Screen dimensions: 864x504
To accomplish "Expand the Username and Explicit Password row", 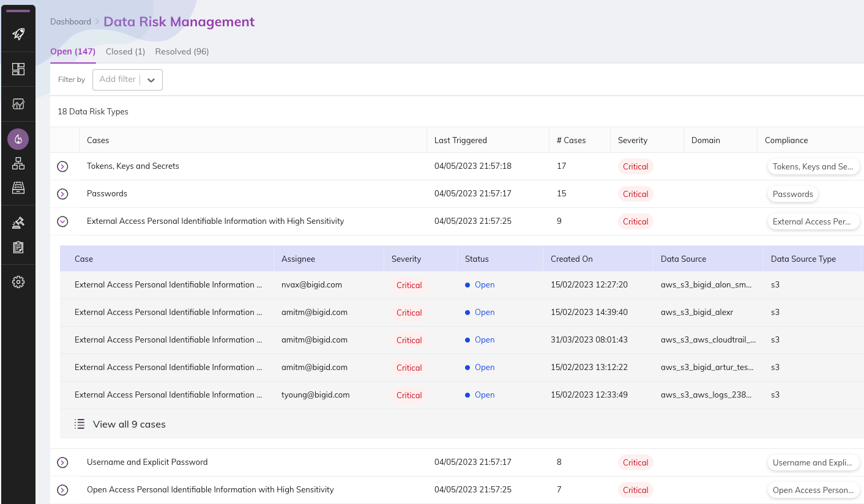I will (x=62, y=462).
